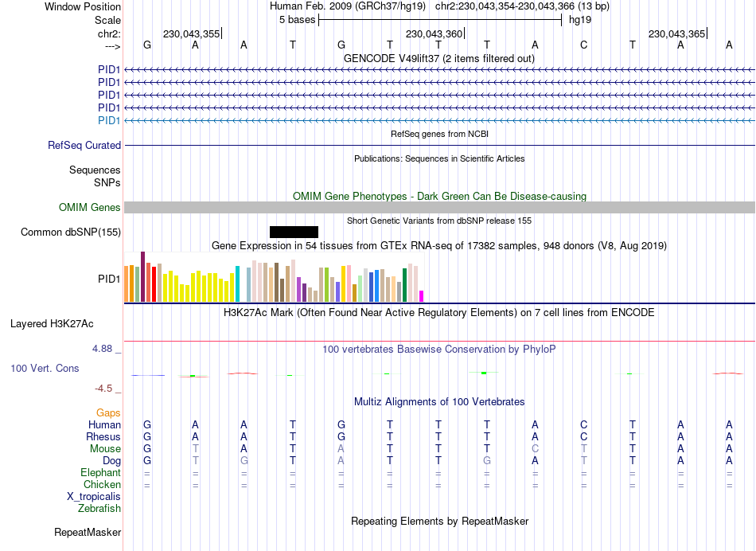
Task: Click the tallest dark magenta GTEx expression bar
Action: point(142,276)
